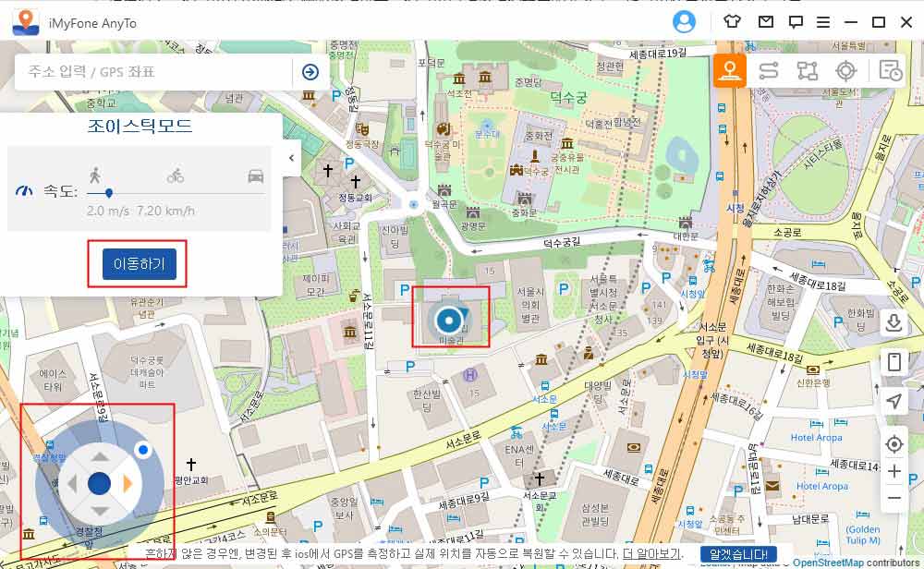
Task: Click the 정동교회 label on the map
Action: (356, 198)
